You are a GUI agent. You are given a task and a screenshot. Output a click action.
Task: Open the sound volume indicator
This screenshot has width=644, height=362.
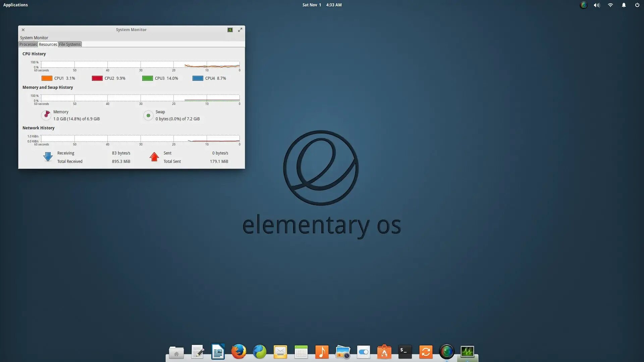597,5
